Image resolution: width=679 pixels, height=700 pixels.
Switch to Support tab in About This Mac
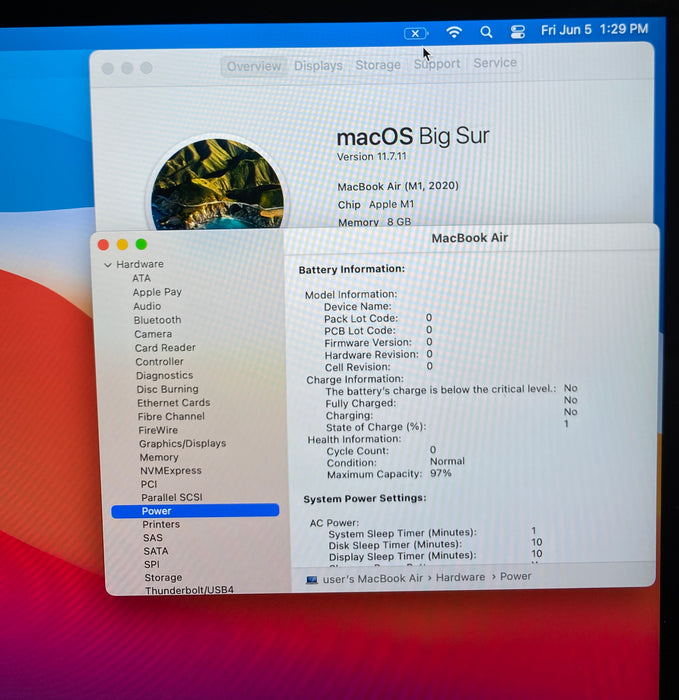coord(437,64)
